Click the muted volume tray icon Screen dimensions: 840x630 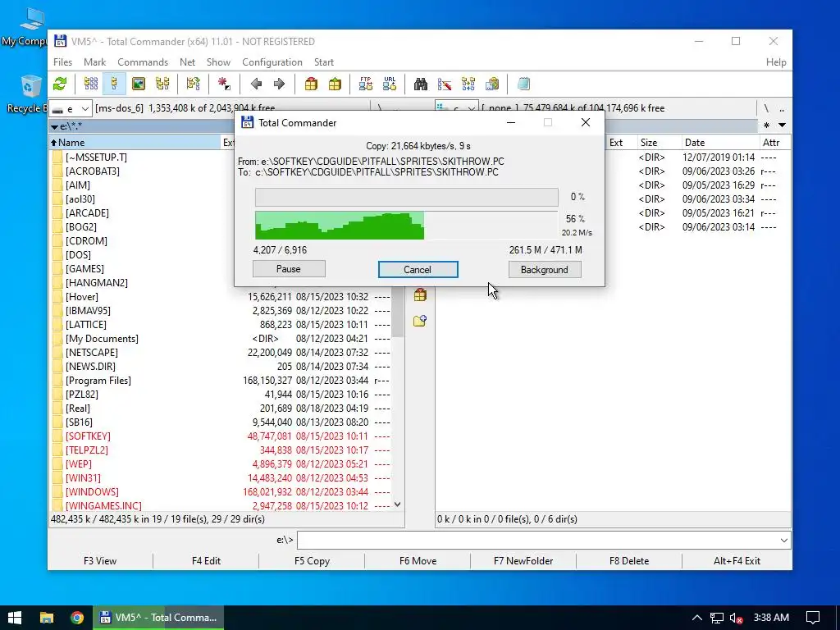(x=736, y=618)
